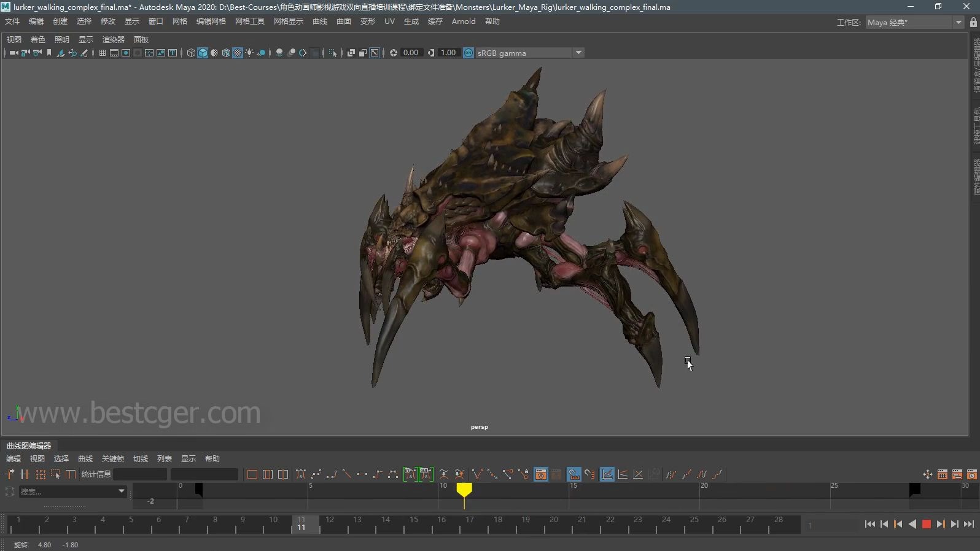Toggle the viewport grid display
This screenshot has width=980, height=551.
pyautogui.click(x=103, y=53)
